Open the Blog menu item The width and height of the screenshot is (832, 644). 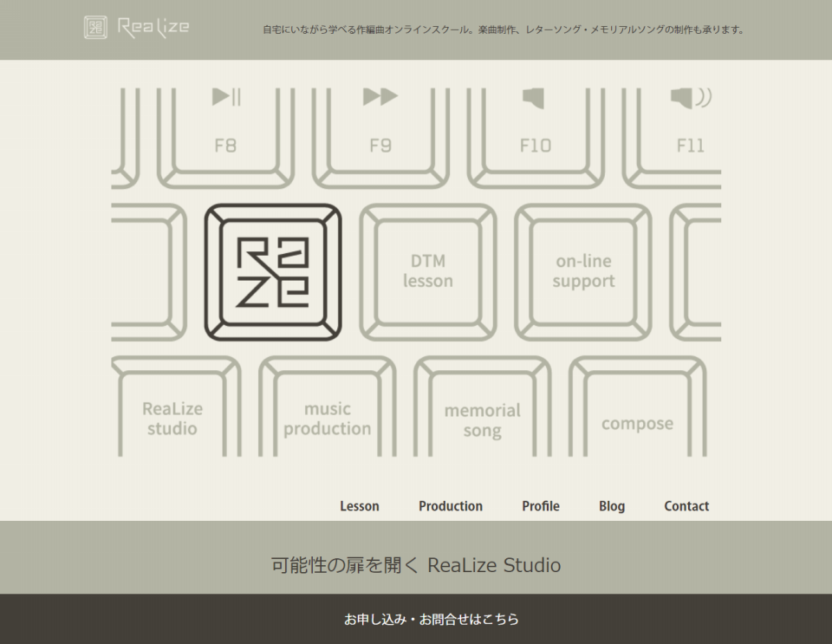[612, 506]
